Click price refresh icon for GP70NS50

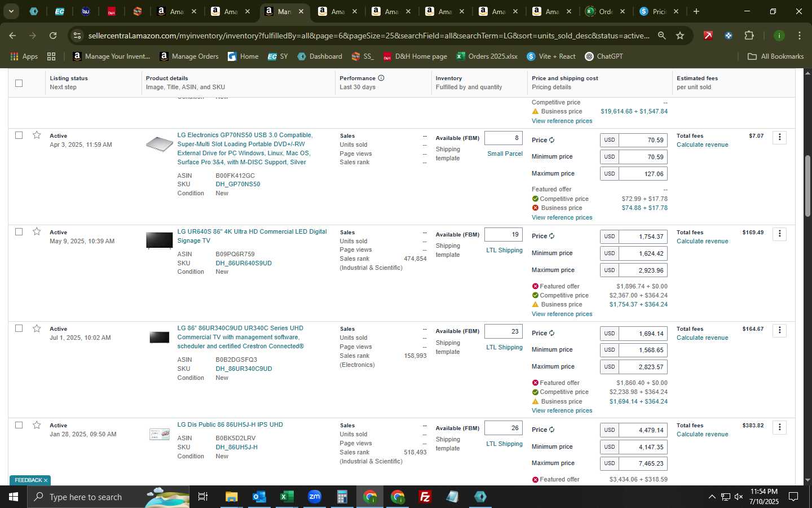point(552,140)
